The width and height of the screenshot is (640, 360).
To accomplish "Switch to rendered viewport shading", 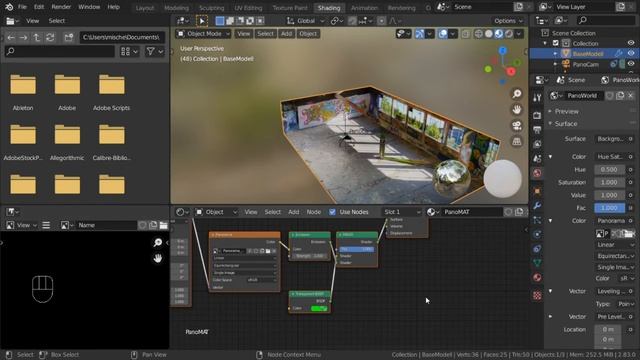I will (x=509, y=34).
